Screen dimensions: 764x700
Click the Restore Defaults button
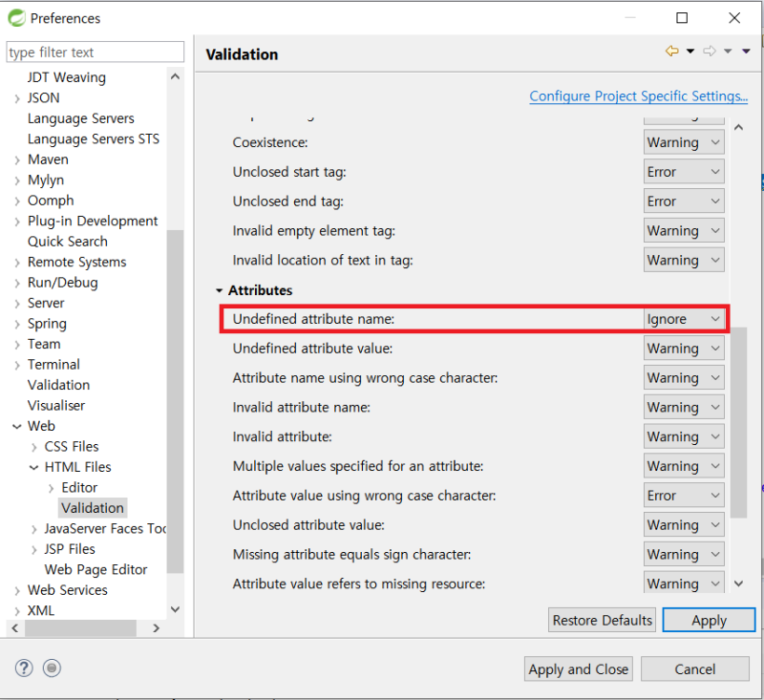click(x=603, y=620)
